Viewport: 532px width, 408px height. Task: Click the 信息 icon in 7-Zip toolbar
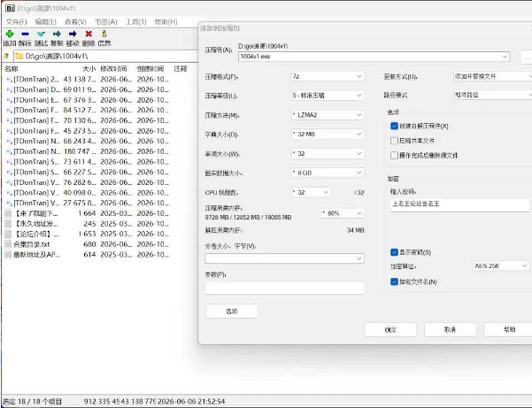click(x=104, y=34)
